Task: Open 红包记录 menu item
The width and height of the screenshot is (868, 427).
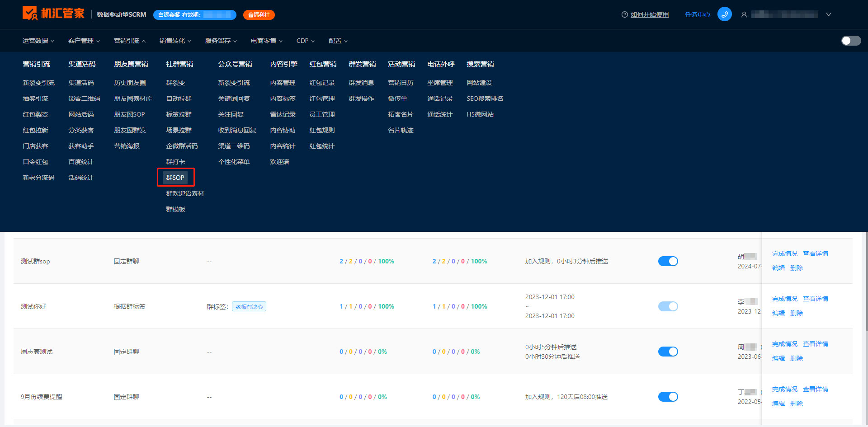Action: [x=322, y=83]
